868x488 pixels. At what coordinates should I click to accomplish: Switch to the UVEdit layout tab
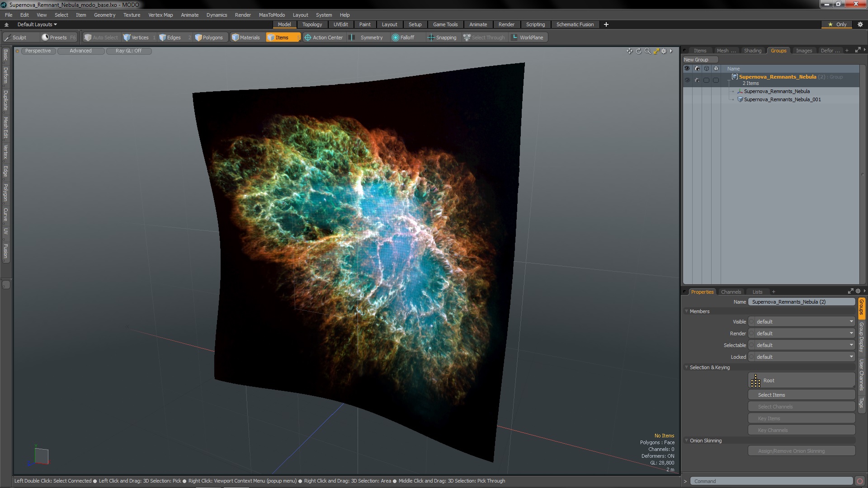point(340,24)
